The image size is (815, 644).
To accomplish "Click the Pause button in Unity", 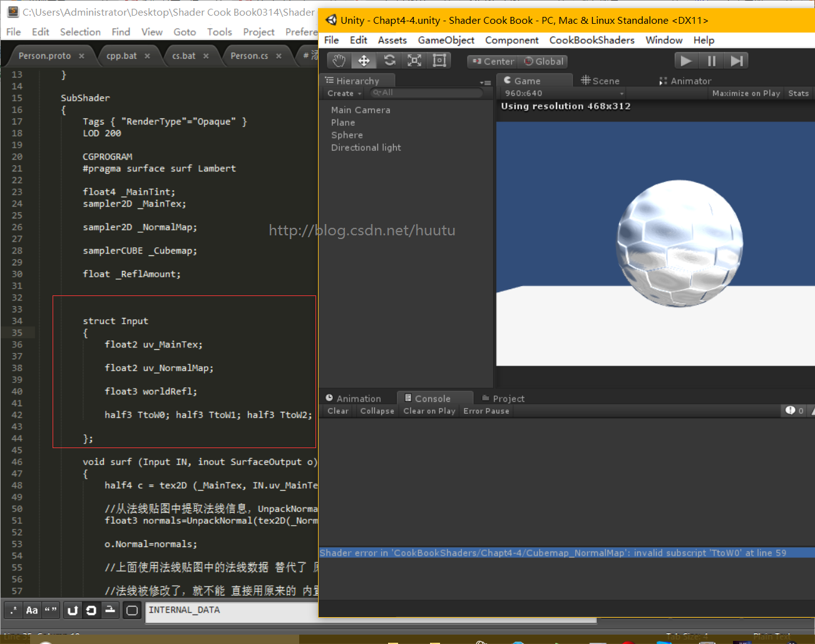I will coord(711,61).
